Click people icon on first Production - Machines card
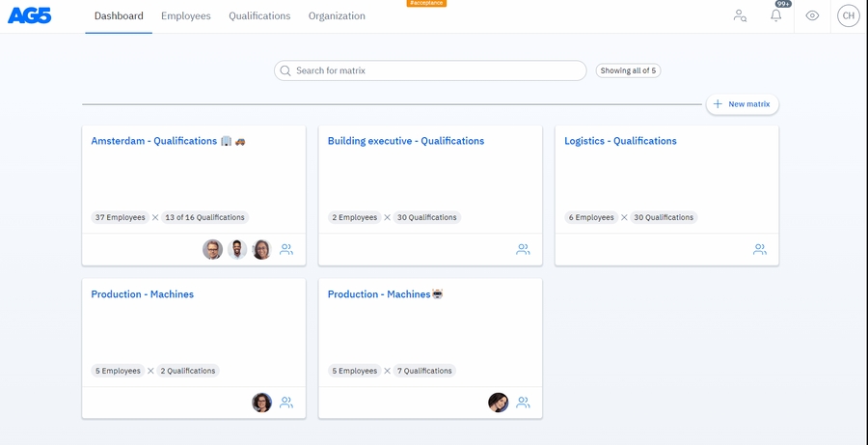 point(286,403)
